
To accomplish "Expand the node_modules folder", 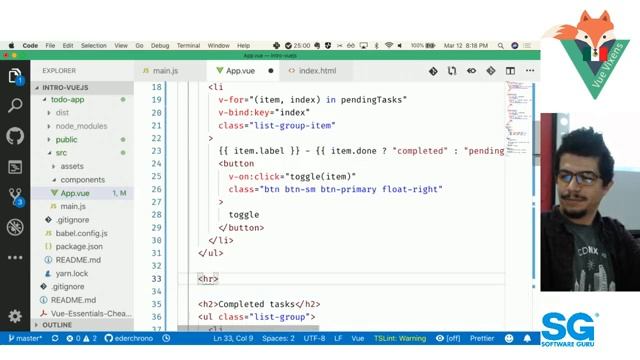I will (x=82, y=126).
